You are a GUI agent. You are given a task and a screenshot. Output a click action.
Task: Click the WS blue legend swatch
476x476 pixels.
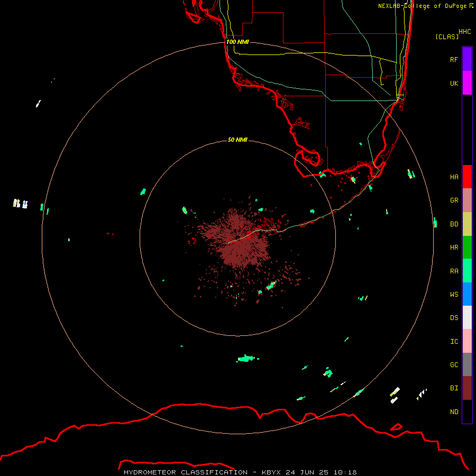tap(467, 294)
